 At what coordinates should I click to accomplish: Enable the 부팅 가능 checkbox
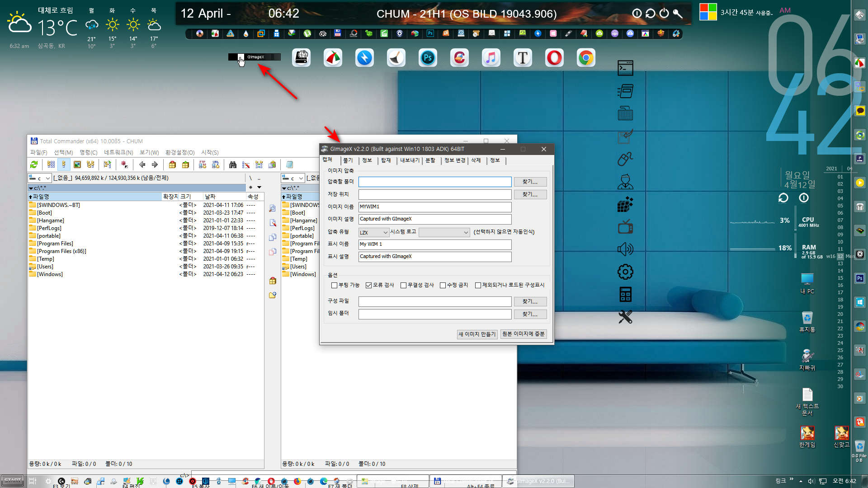tap(334, 285)
